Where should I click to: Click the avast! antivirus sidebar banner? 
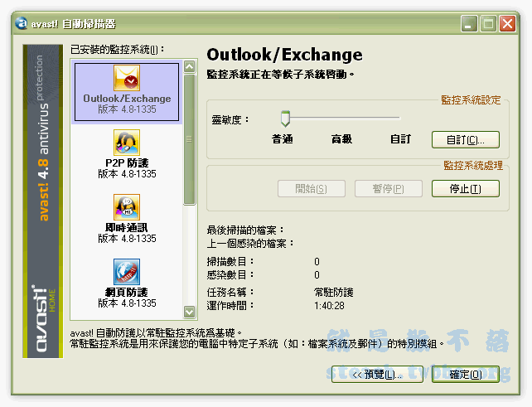(43, 201)
